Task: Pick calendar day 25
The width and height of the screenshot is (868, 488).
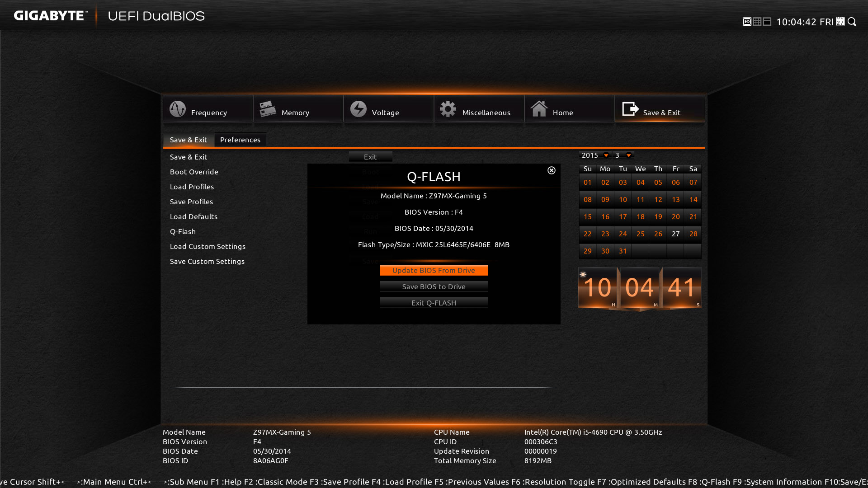Action: [641, 234]
